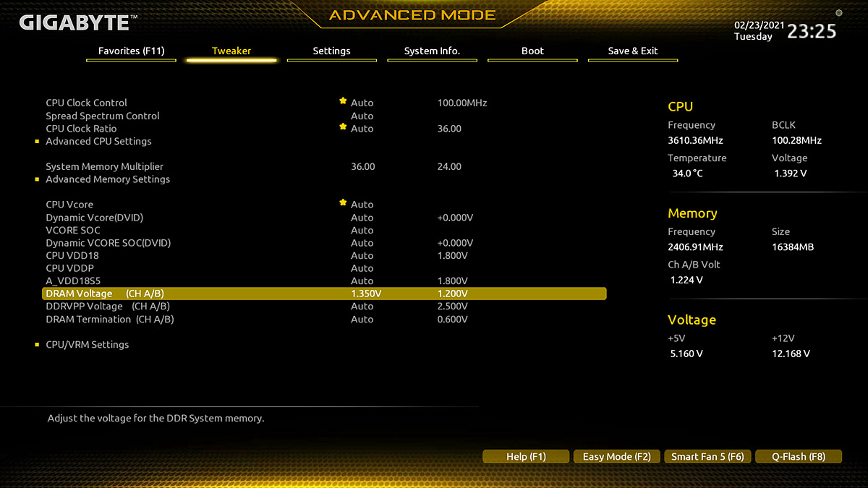868x488 pixels.
Task: Open CPU Clock Ratio Auto value
Action: [362, 129]
